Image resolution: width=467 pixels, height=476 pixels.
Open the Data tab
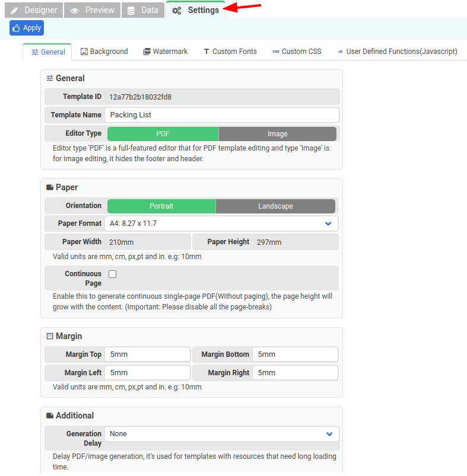coord(143,10)
